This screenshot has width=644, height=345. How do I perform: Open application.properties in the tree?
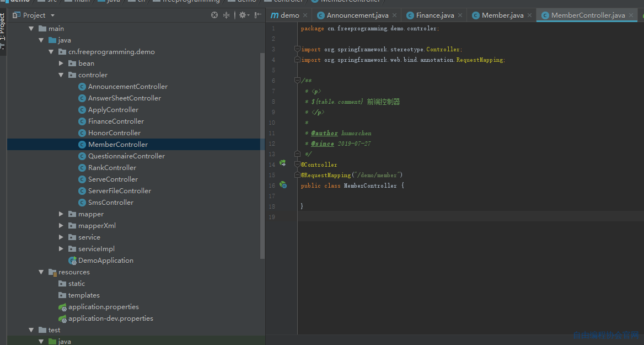[x=104, y=307]
